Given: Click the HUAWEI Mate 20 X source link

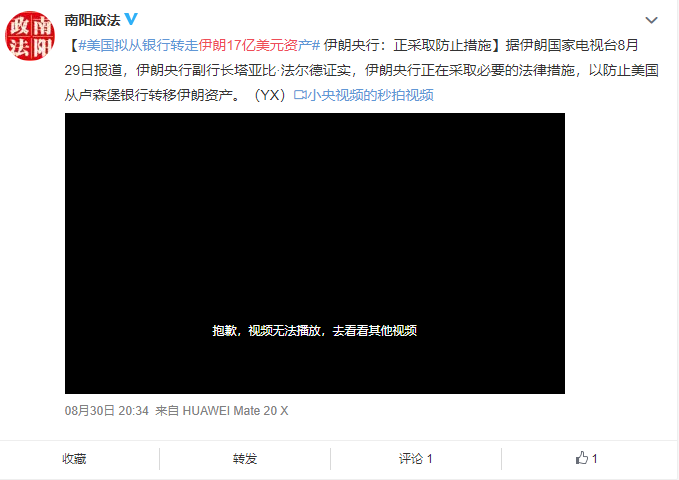Looking at the screenshot, I should coord(235,411).
